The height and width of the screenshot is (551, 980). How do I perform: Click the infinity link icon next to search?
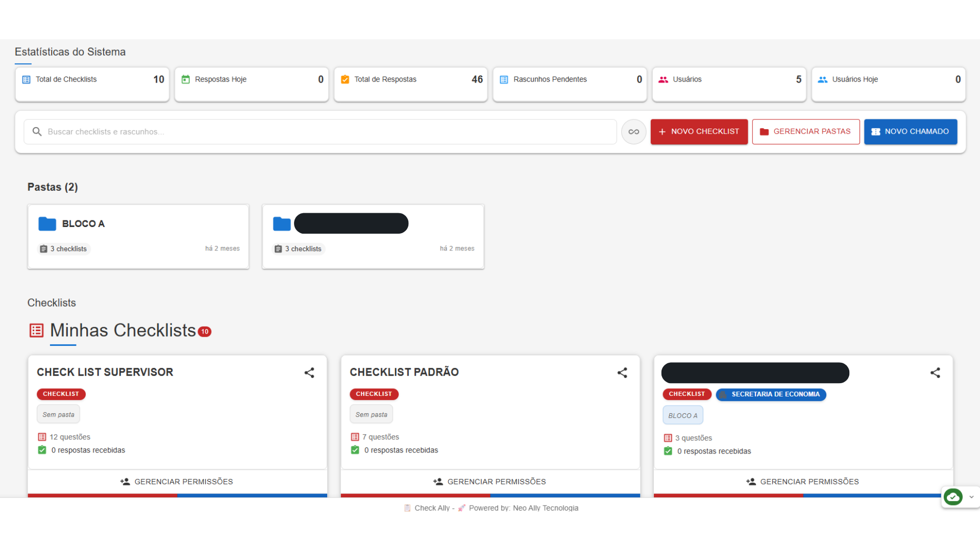coord(633,132)
